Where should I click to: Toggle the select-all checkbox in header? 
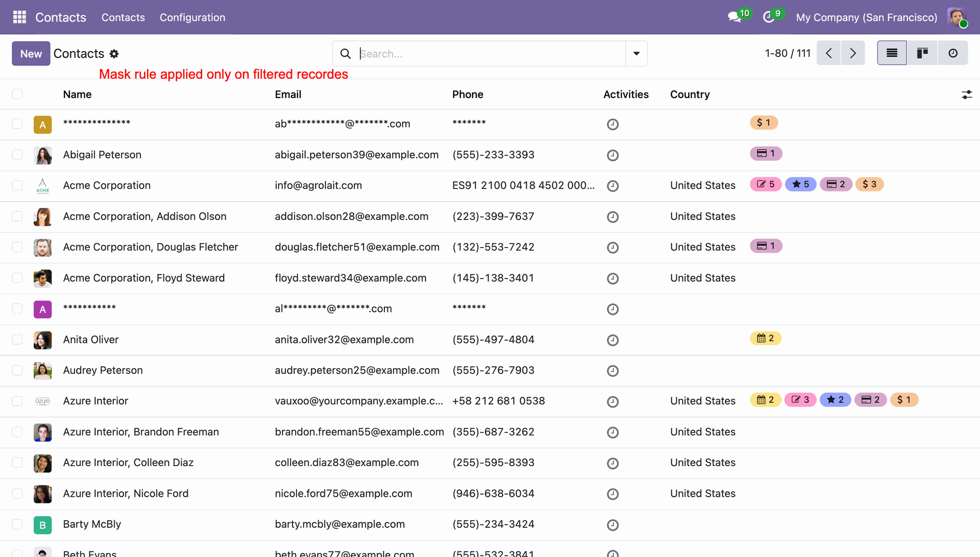coord(17,94)
